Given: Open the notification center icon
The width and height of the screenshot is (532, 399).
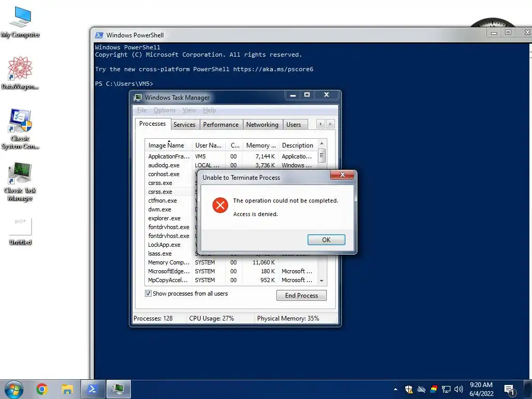Looking at the screenshot, I should (509, 390).
